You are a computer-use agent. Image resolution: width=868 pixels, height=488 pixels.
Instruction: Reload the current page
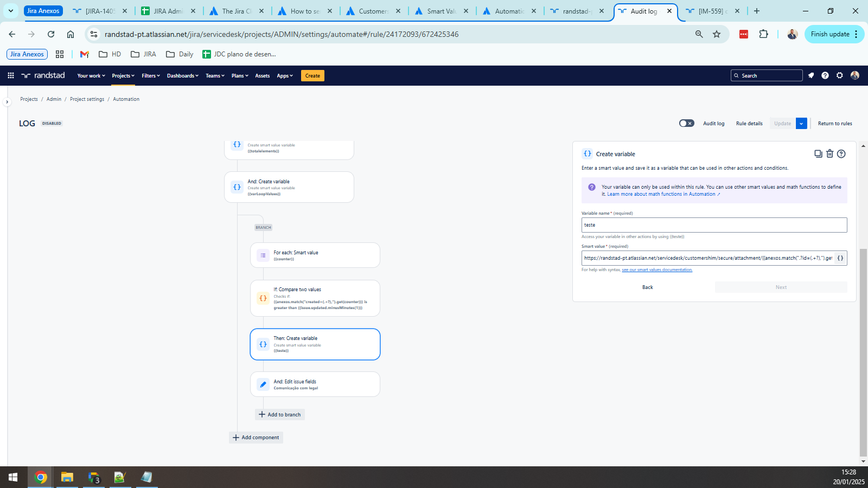pos(51,34)
